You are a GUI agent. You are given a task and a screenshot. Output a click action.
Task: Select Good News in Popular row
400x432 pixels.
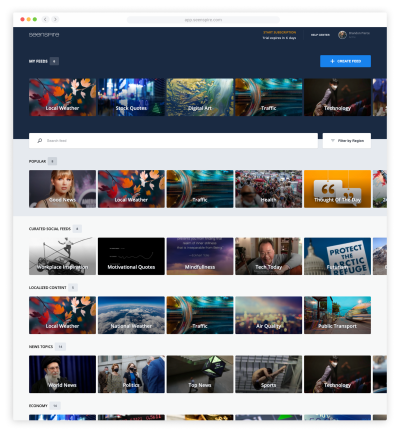[62, 189]
